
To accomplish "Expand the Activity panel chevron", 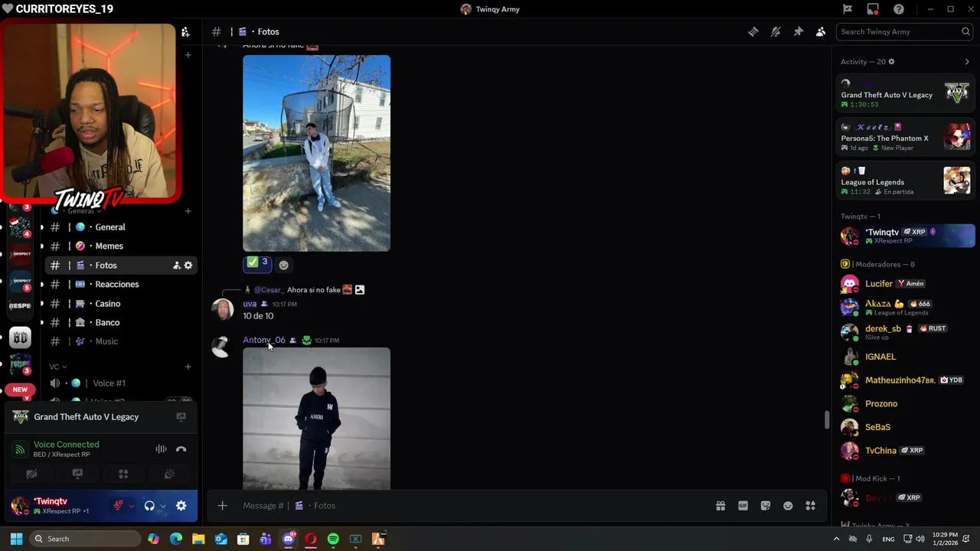I will click(966, 61).
